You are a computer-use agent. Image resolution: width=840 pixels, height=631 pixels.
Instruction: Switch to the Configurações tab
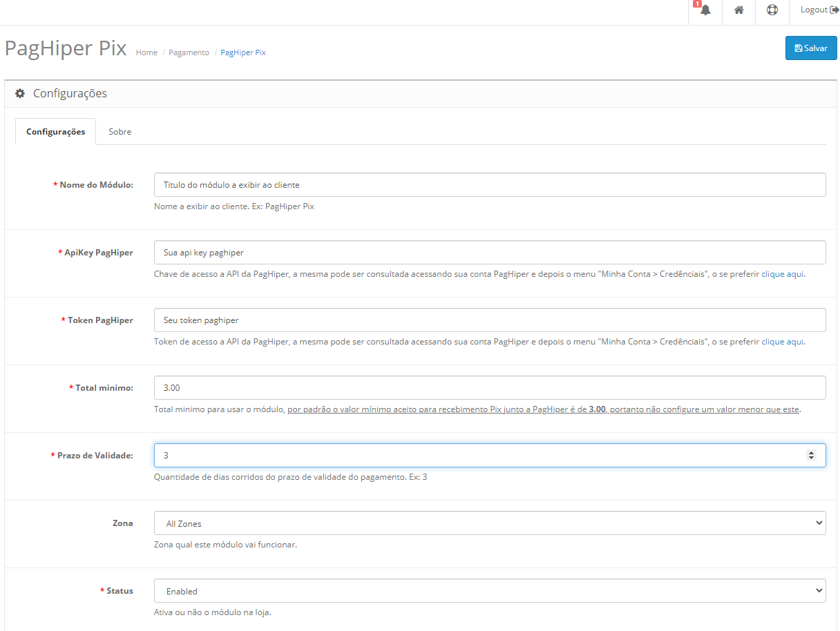click(56, 131)
